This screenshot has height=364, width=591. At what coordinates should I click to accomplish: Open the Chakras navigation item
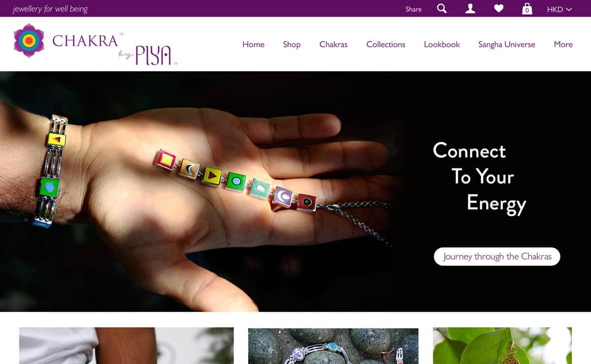(x=333, y=44)
